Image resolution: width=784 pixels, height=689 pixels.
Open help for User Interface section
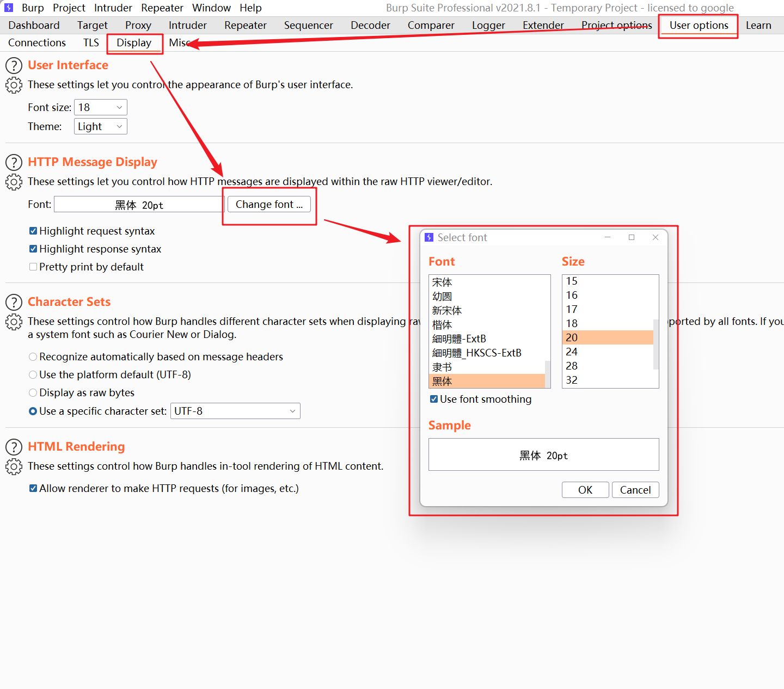(x=14, y=65)
